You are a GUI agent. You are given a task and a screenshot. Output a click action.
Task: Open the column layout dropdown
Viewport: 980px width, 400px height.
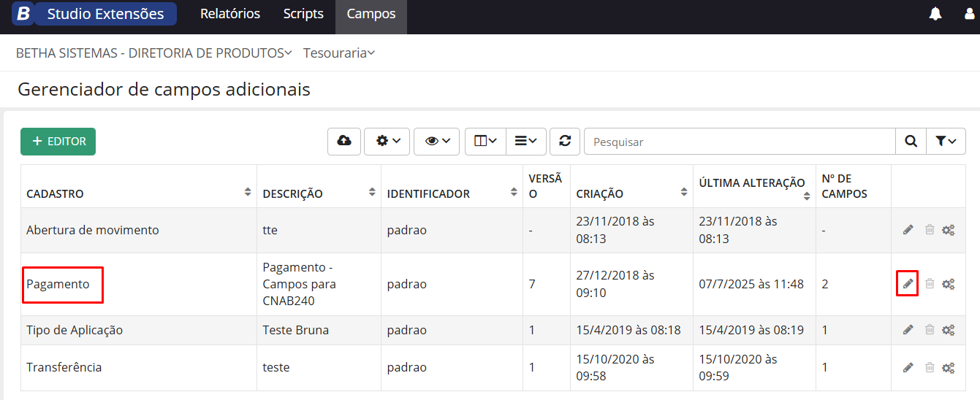pos(485,142)
